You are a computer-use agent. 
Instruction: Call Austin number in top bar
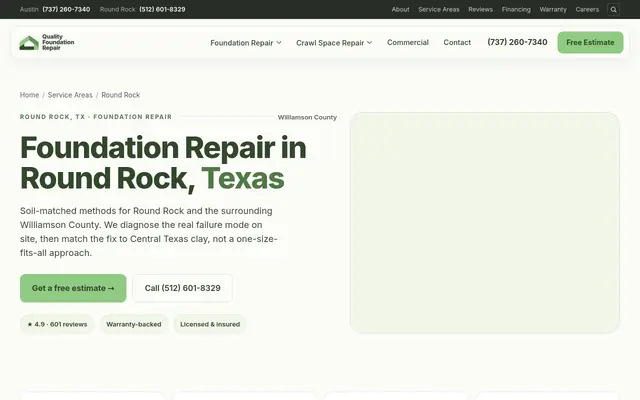[x=66, y=9]
